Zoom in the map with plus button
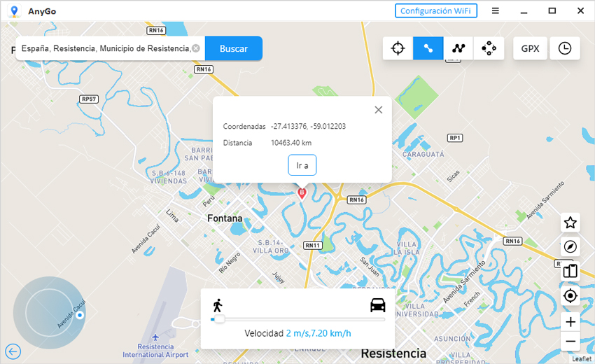The width and height of the screenshot is (595, 364). (x=570, y=322)
